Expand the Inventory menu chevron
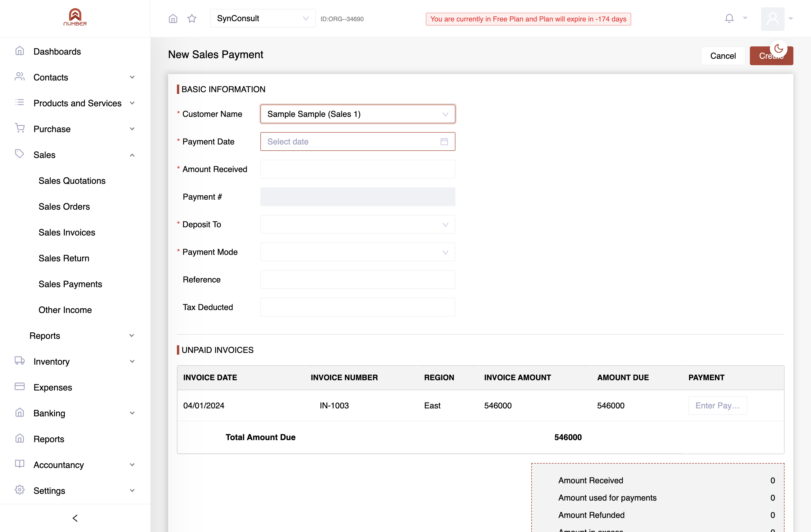 pyautogui.click(x=132, y=361)
